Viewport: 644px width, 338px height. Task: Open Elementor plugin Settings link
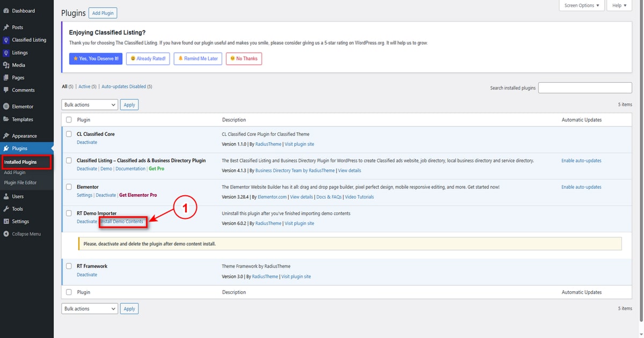click(84, 195)
